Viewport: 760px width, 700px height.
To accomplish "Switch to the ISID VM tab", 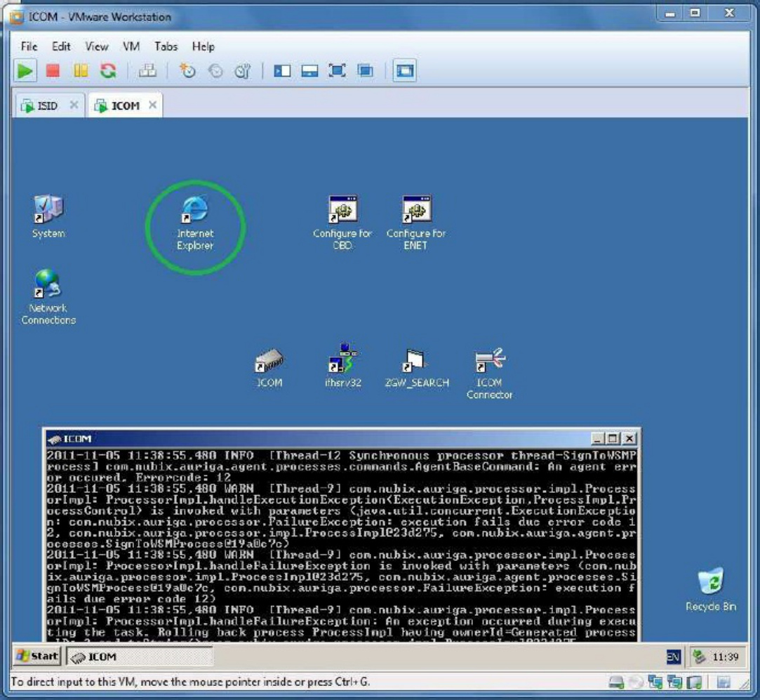I will click(48, 106).
